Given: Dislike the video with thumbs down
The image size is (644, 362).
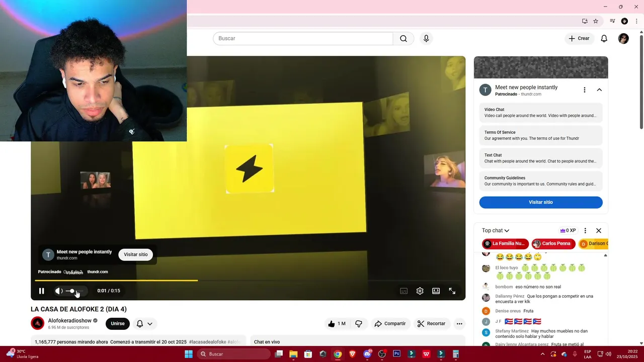Looking at the screenshot, I should click(359, 324).
